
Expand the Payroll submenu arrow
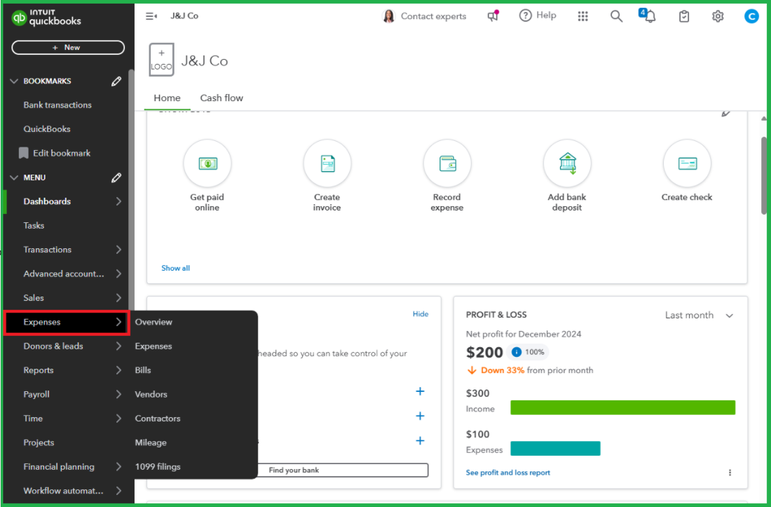coord(119,394)
